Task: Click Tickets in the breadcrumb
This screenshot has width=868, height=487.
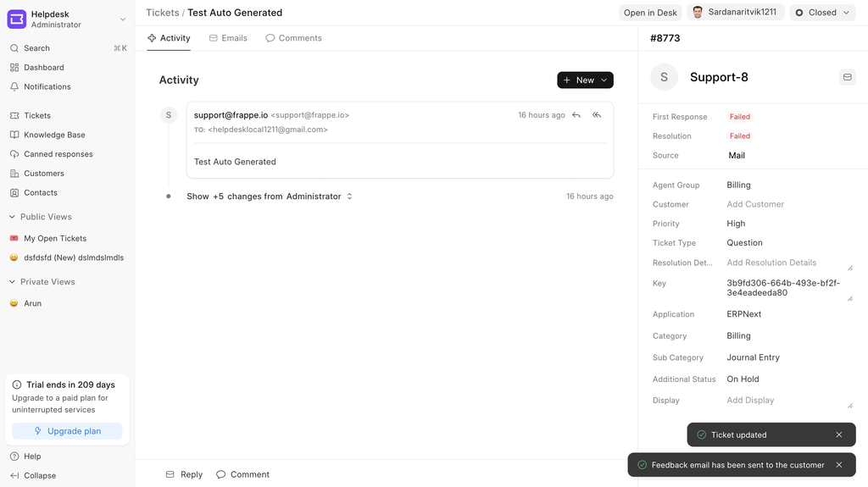Action: click(162, 13)
